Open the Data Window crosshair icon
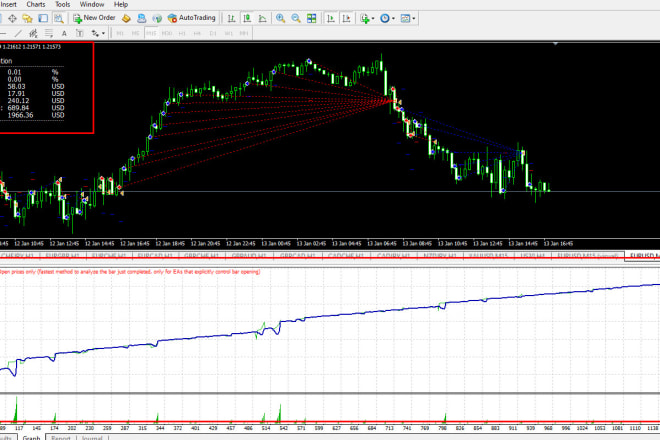This screenshot has height=440, width=660. pyautogui.click(x=12, y=19)
